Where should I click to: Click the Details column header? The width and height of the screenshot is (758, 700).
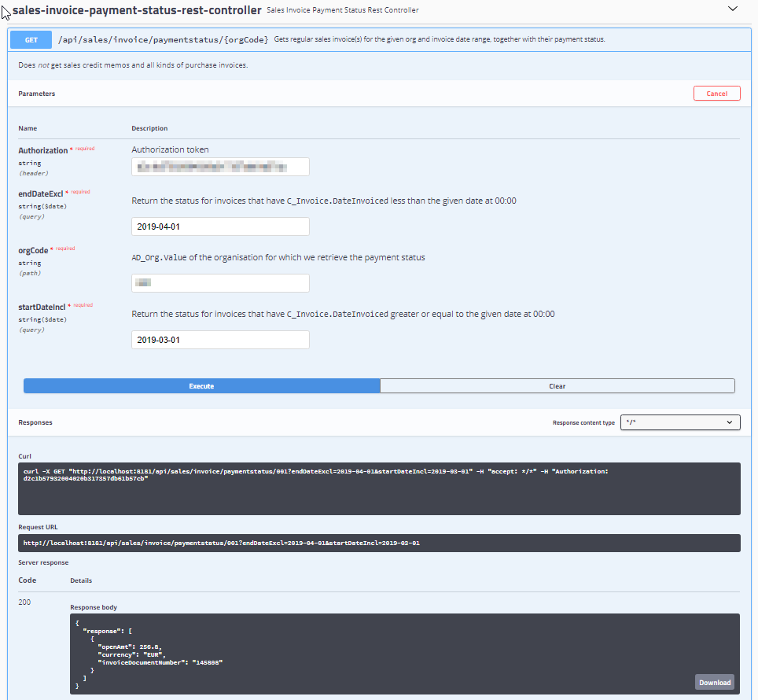81,580
